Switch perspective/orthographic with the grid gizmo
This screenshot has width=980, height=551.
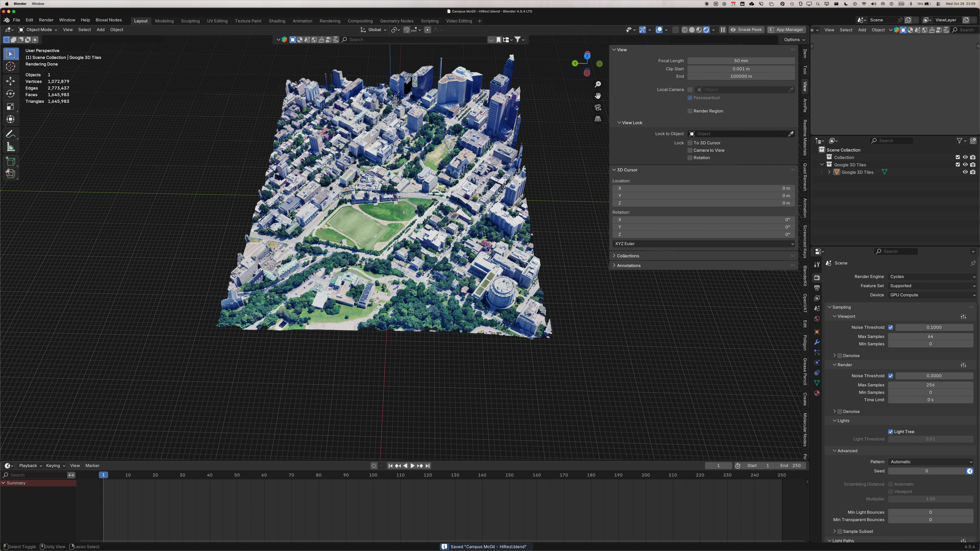point(598,119)
